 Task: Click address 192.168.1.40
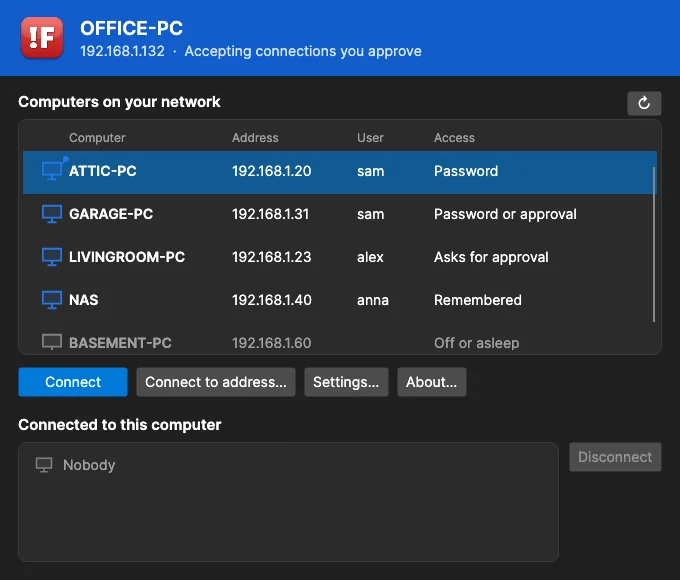pyautogui.click(x=271, y=300)
